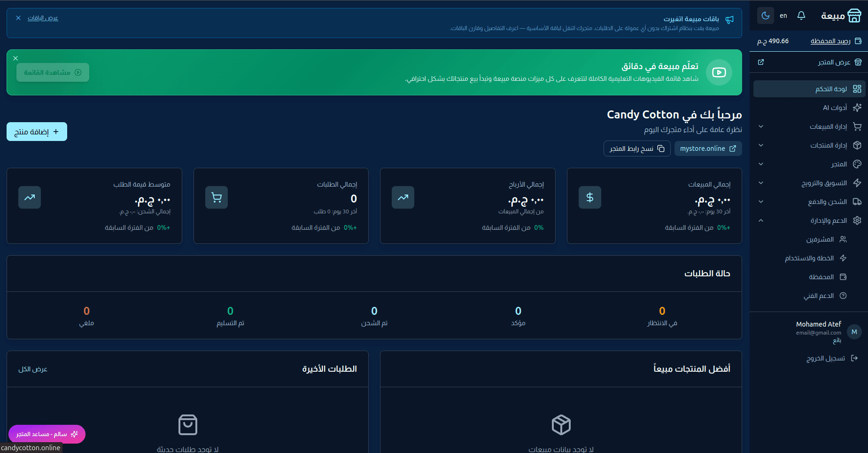
Task: Dismiss the باقات مبيعة اتغيرت announcement banner
Action: [18, 18]
